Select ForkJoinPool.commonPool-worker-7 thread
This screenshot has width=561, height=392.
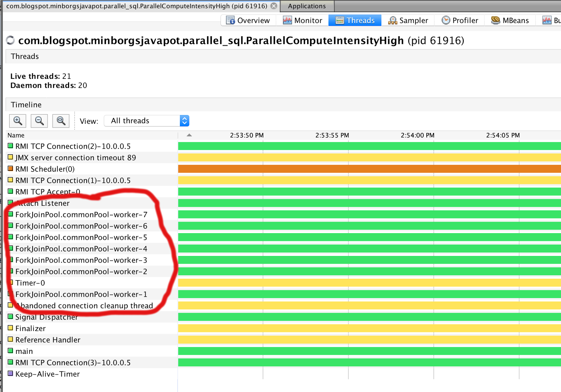click(x=92, y=215)
